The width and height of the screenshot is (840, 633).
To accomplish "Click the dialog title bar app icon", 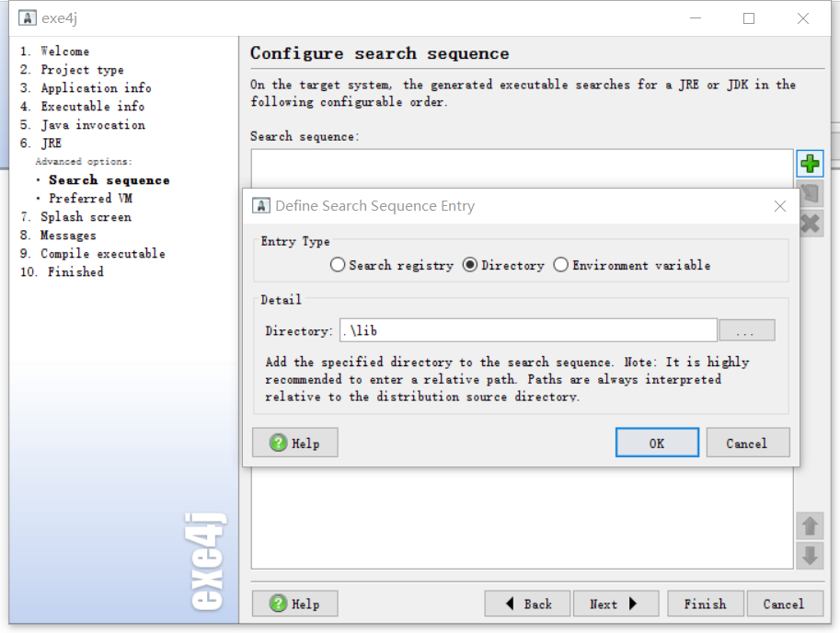I will click(261, 206).
